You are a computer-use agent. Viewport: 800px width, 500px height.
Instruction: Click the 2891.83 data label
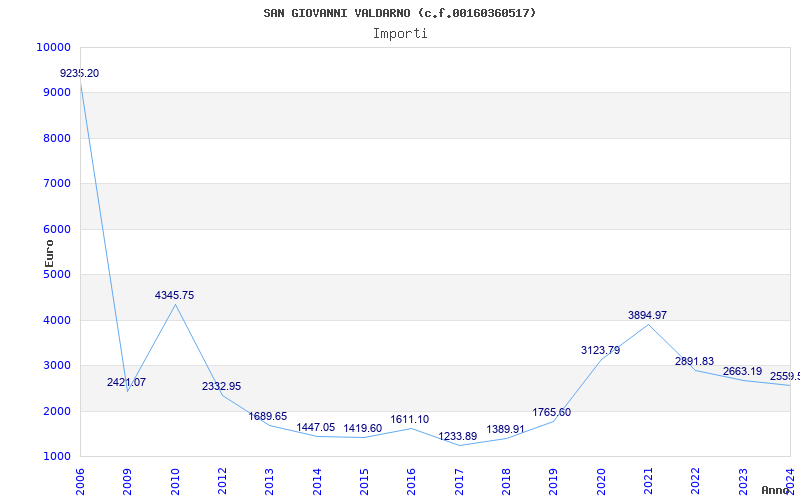[x=694, y=361]
